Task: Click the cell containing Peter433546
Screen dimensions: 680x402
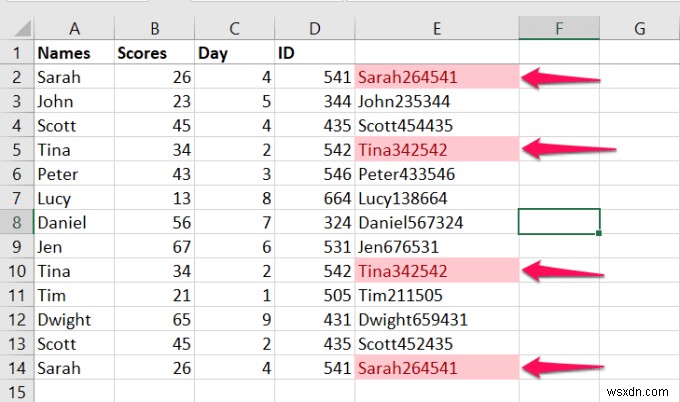Action: pos(436,174)
